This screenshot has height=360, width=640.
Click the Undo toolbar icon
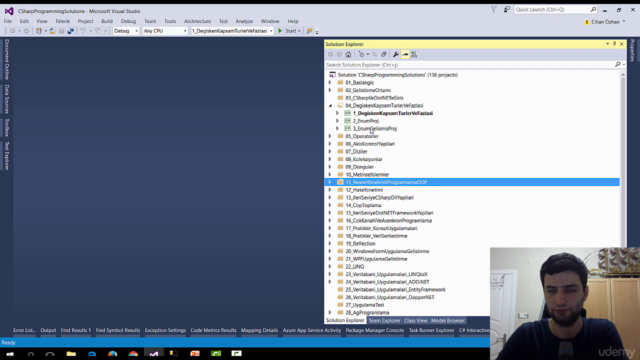click(83, 31)
